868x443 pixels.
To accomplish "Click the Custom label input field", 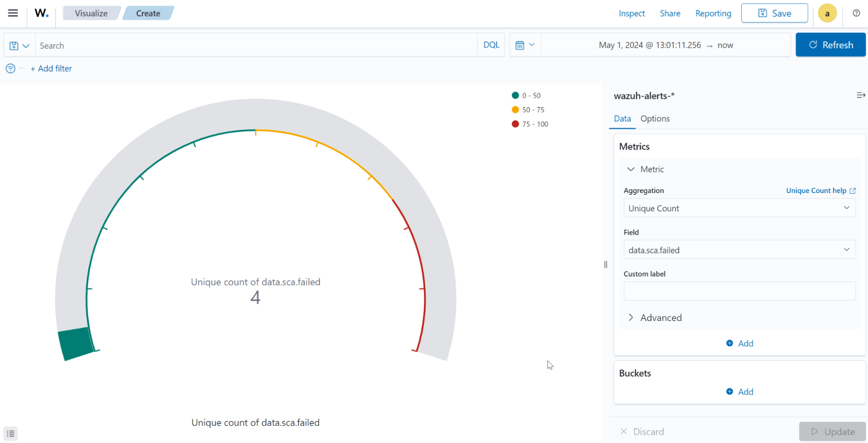I will [x=739, y=291].
